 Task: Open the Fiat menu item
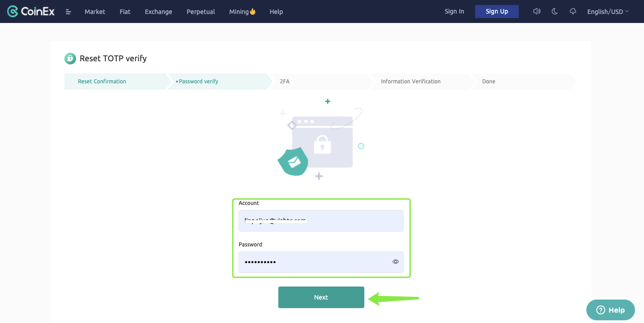pos(125,12)
